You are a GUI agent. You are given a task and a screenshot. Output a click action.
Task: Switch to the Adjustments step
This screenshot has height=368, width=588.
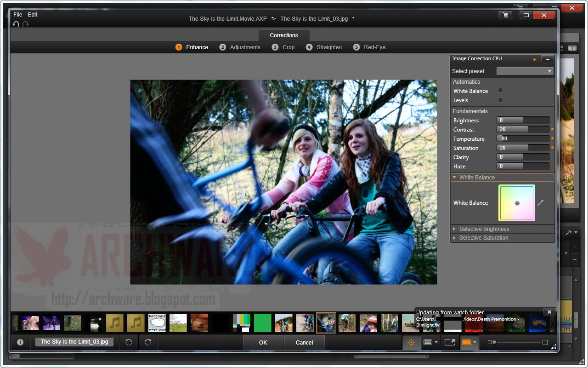tap(240, 47)
